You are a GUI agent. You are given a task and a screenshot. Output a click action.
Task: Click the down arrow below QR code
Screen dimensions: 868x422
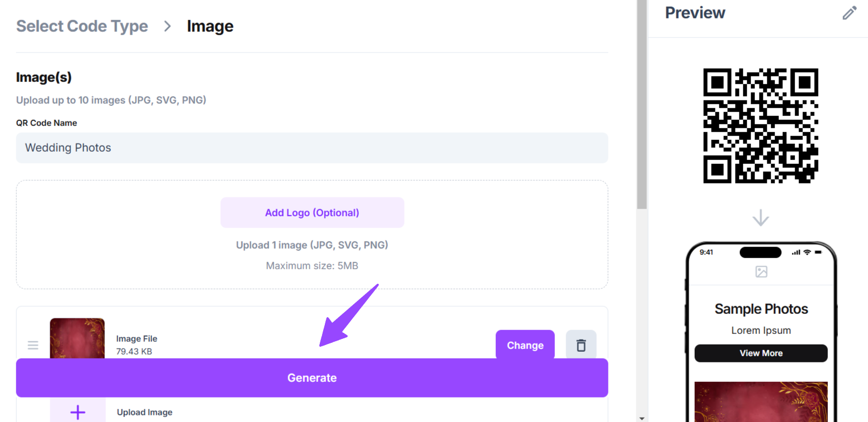click(760, 217)
